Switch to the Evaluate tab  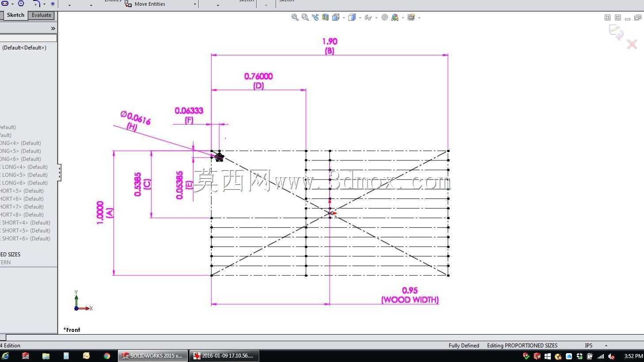42,15
